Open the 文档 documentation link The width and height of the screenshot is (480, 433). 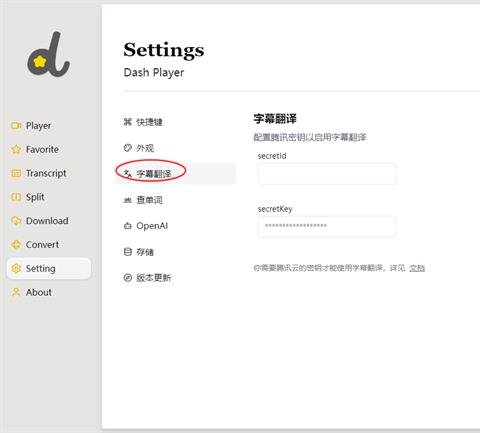[417, 268]
